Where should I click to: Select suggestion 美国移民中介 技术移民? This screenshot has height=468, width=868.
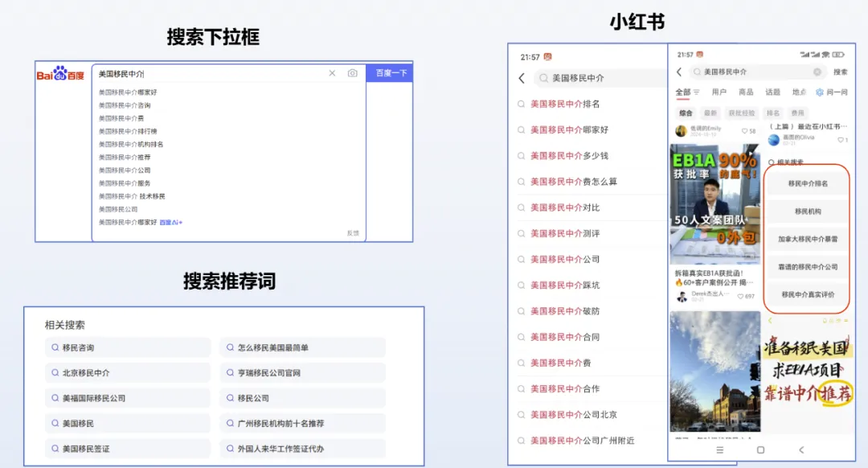(132, 197)
